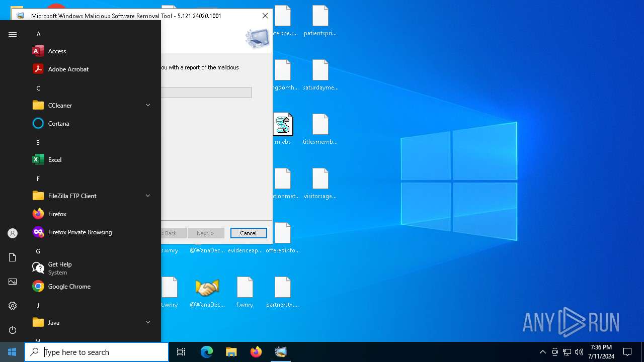The height and width of the screenshot is (362, 644).
Task: Jump to letter J section header
Action: tap(38, 305)
